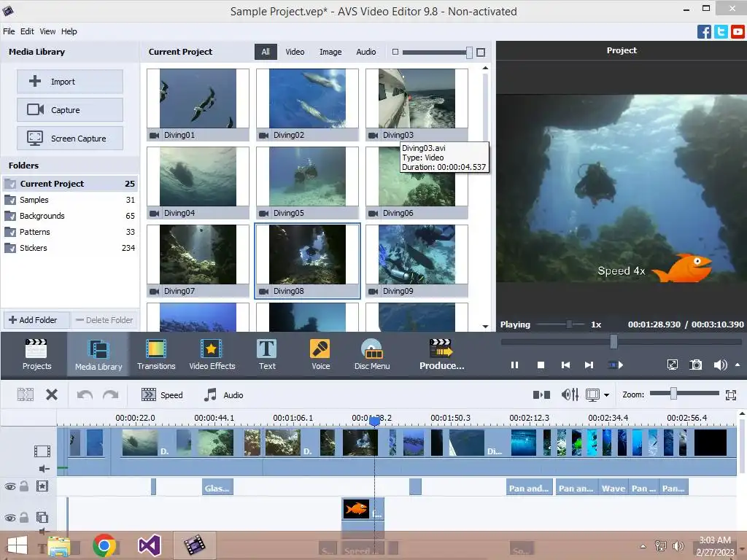This screenshot has width=747, height=560.
Task: Redo the last action
Action: click(x=111, y=394)
